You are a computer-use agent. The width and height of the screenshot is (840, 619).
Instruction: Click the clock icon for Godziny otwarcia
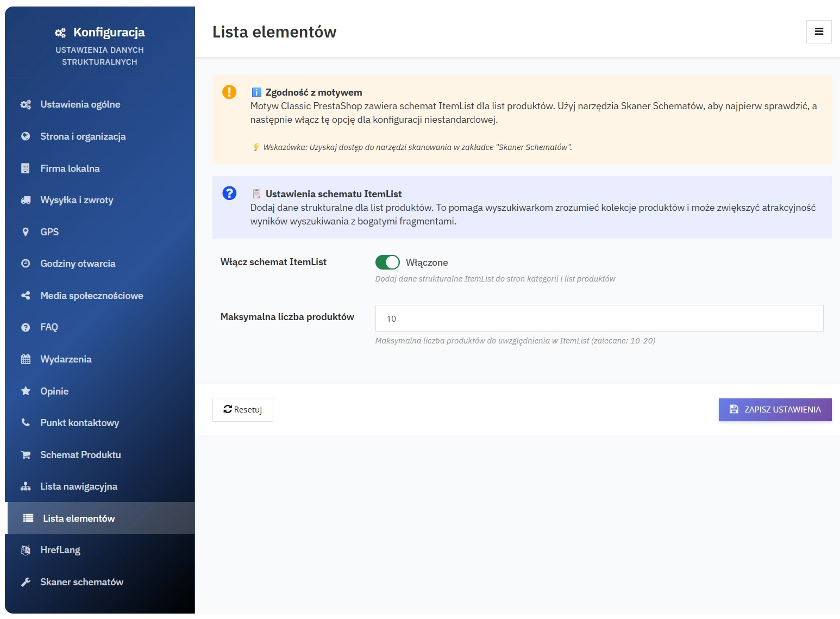(x=25, y=263)
